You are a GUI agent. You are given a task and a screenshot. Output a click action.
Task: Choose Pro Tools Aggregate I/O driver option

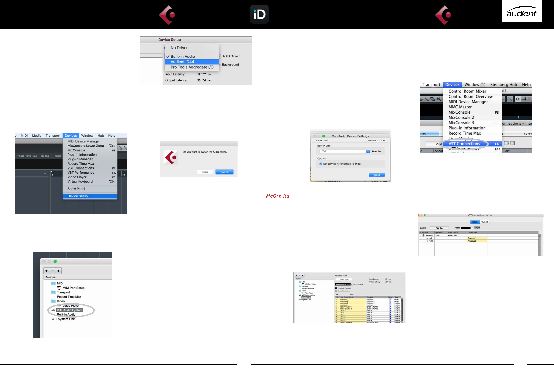click(192, 67)
